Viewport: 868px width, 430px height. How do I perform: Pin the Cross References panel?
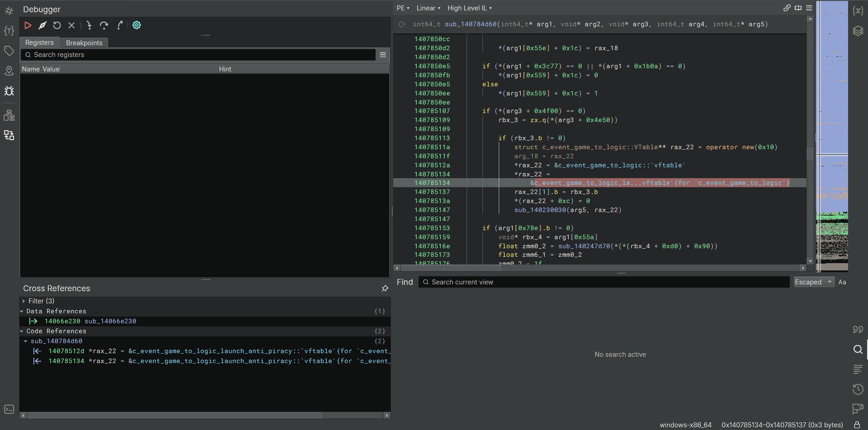385,288
